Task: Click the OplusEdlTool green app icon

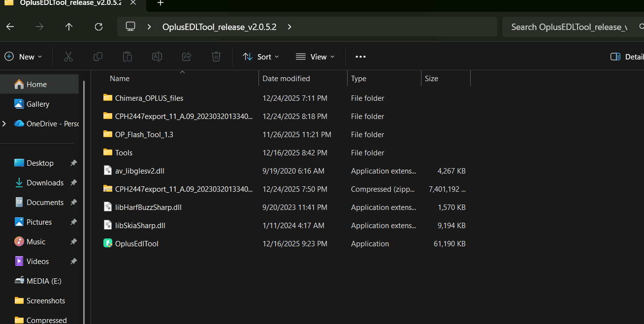Action: [108, 243]
